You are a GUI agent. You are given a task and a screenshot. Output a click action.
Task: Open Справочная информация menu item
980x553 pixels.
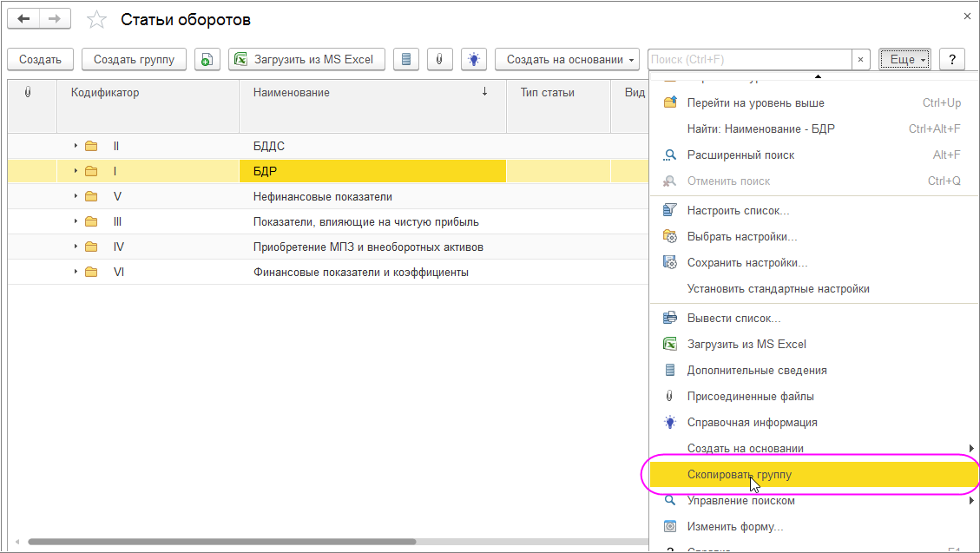pyautogui.click(x=813, y=423)
